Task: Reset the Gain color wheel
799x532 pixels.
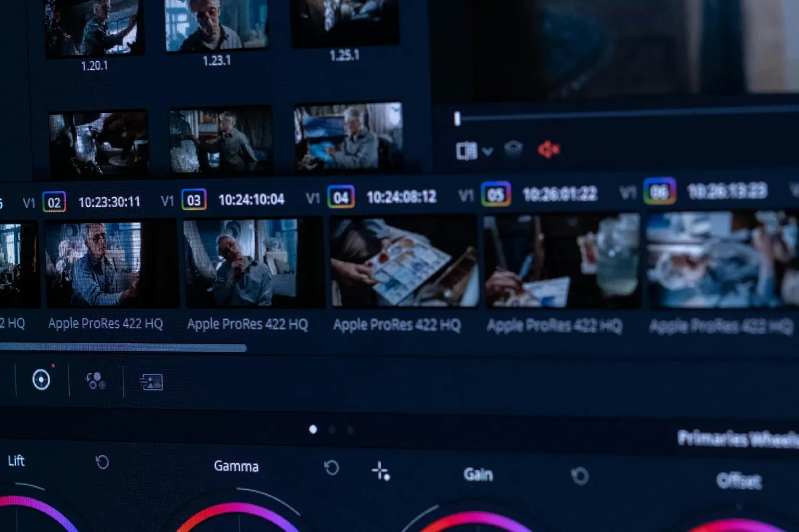Action: pyautogui.click(x=579, y=476)
